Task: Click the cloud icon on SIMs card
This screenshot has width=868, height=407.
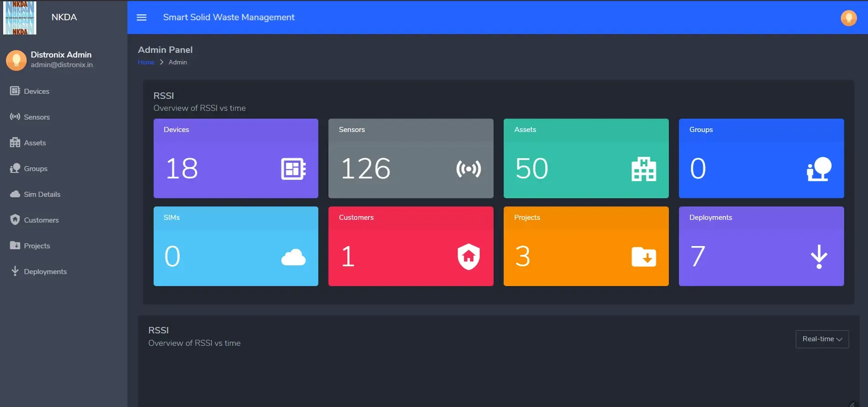Action: pyautogui.click(x=293, y=257)
